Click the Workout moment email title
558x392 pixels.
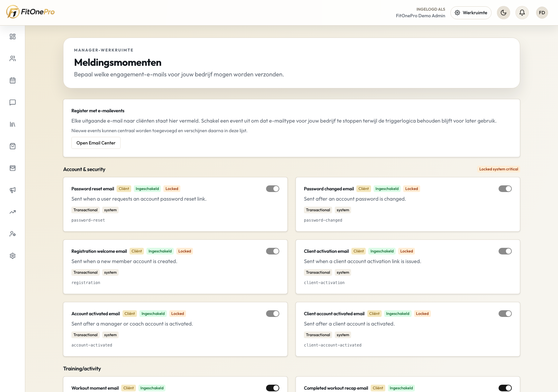(x=95, y=388)
